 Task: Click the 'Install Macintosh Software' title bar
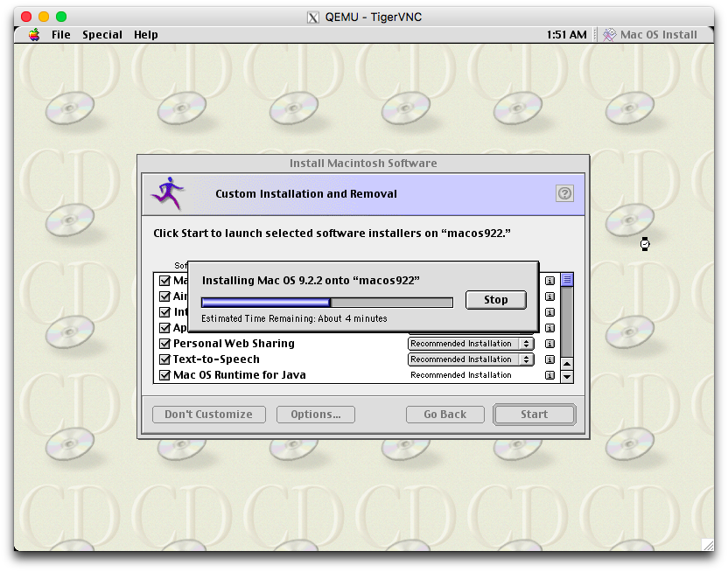(x=363, y=164)
